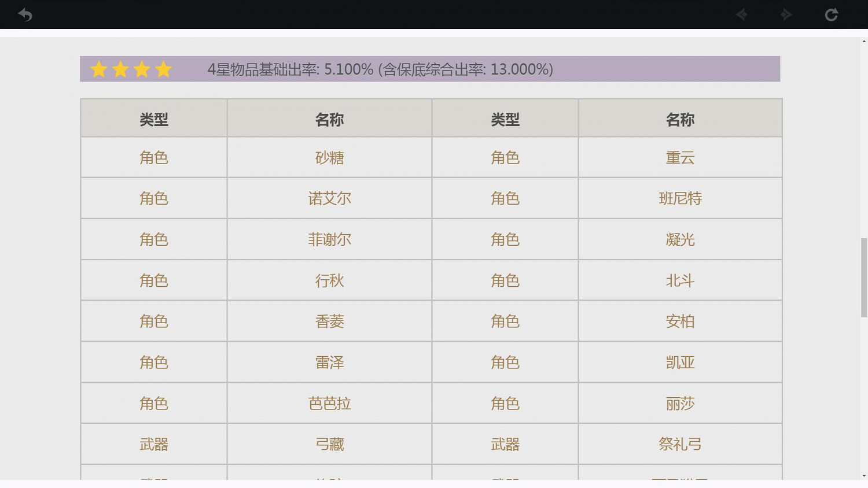
Task: Select the character name 凝光
Action: pos(680,239)
